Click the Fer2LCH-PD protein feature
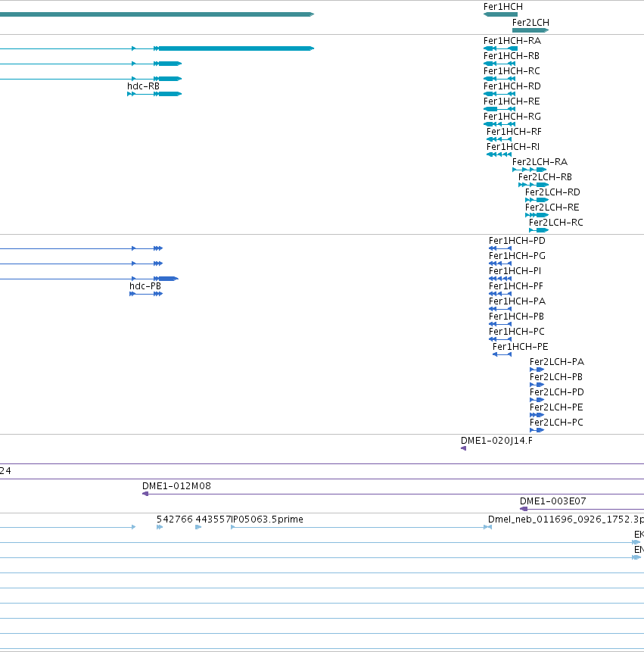Image resolution: width=644 pixels, height=652 pixels. 537,400
